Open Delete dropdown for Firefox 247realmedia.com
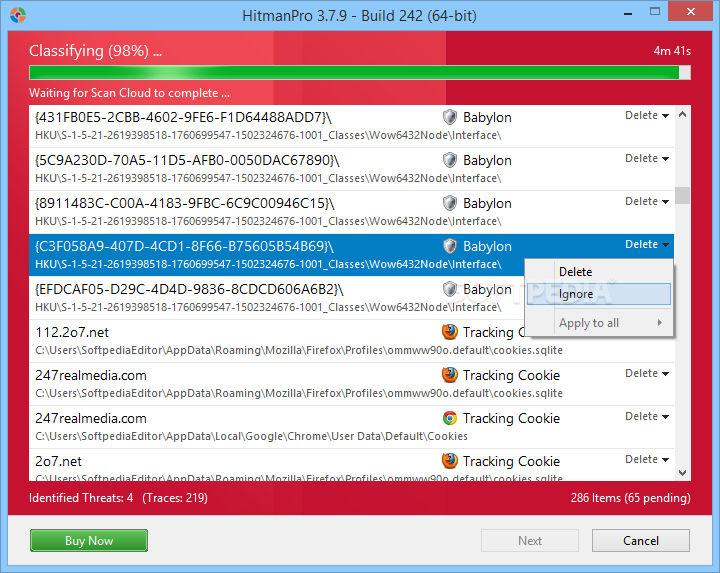This screenshot has width=720, height=573. (647, 373)
